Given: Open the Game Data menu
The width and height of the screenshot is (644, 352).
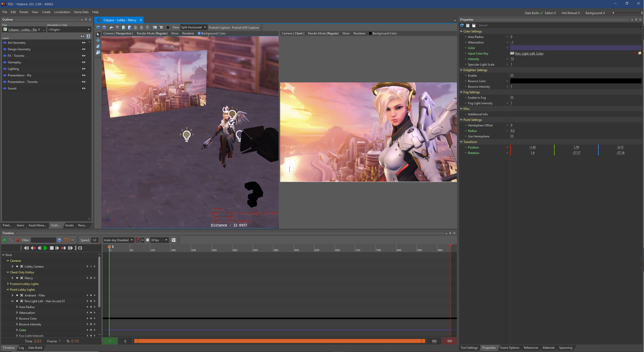Looking at the screenshot, I should point(80,12).
